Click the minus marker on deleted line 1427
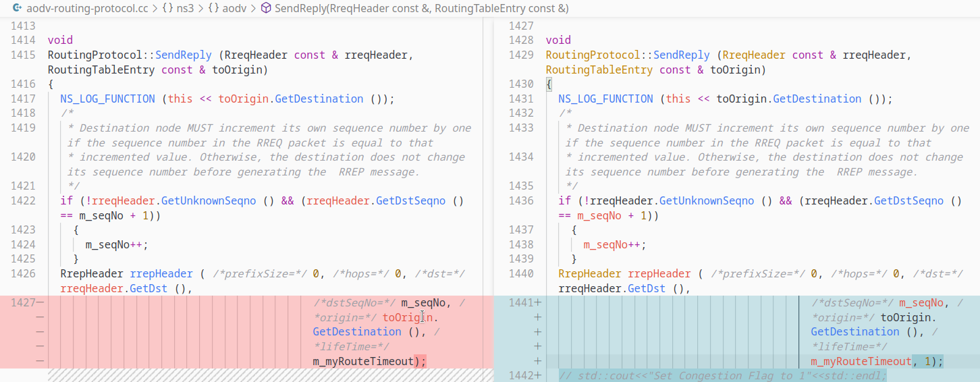The width and height of the screenshot is (980, 382). [40, 303]
